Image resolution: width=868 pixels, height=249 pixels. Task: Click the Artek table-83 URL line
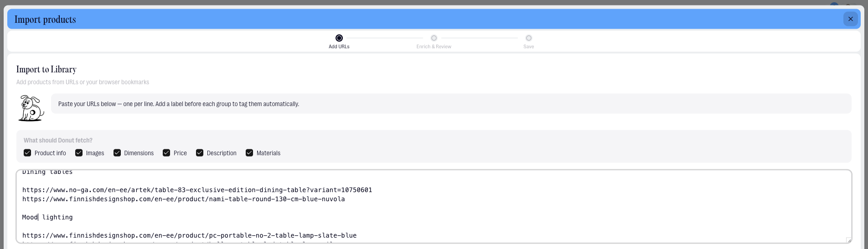pyautogui.click(x=197, y=190)
